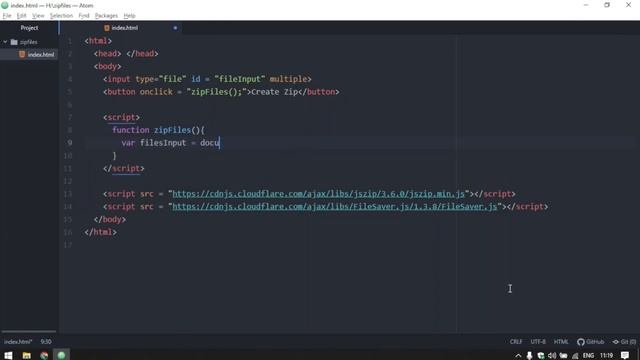The image size is (640, 360).
Task: Click the 'Create Zip' button text in code
Action: (275, 92)
